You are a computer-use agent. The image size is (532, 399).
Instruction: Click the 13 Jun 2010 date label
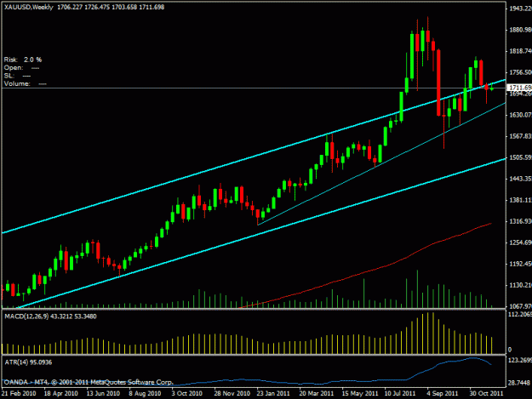[103, 394]
